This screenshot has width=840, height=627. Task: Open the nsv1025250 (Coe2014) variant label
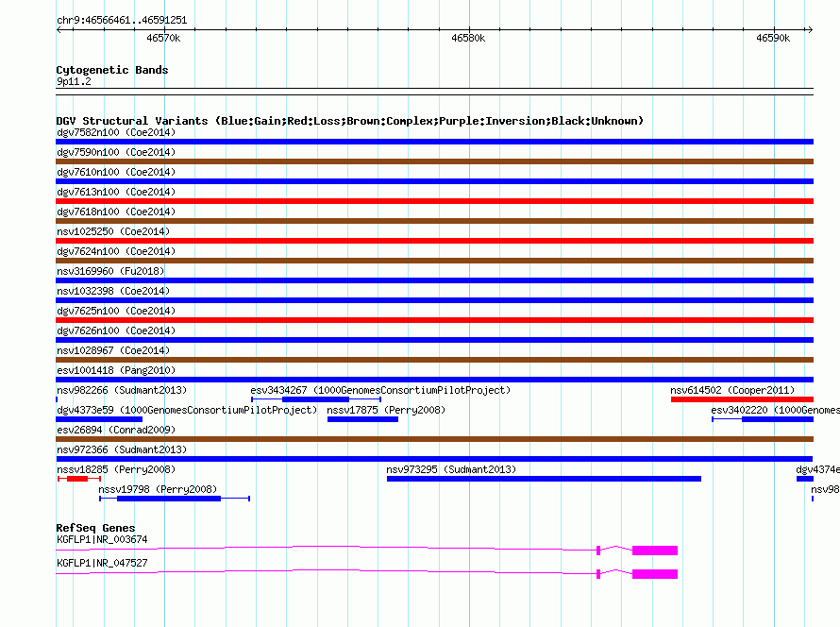[x=113, y=231]
